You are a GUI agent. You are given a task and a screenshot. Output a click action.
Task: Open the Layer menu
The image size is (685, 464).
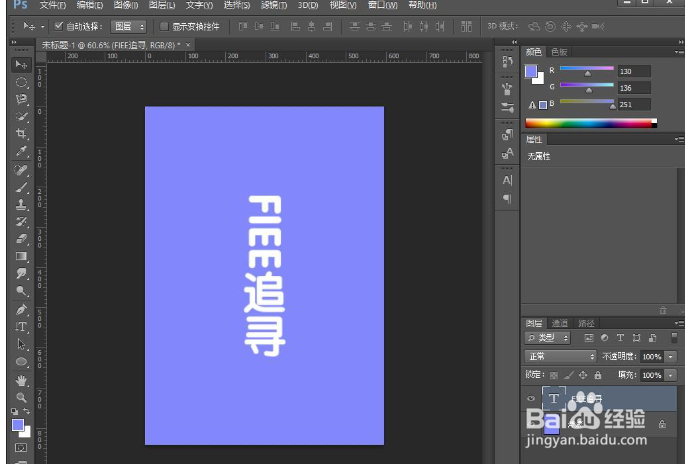[x=162, y=5]
